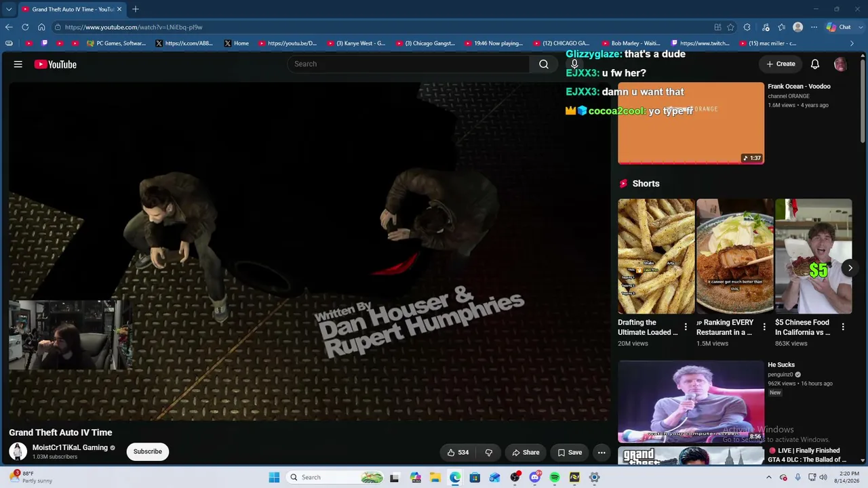Open the browser profile icon
Viewport: 868px width, 488px height.
pyautogui.click(x=798, y=27)
